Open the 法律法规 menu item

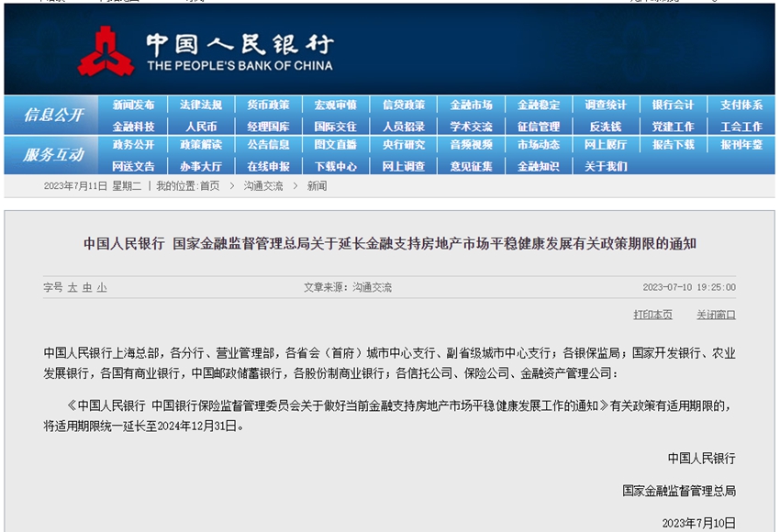tap(201, 105)
